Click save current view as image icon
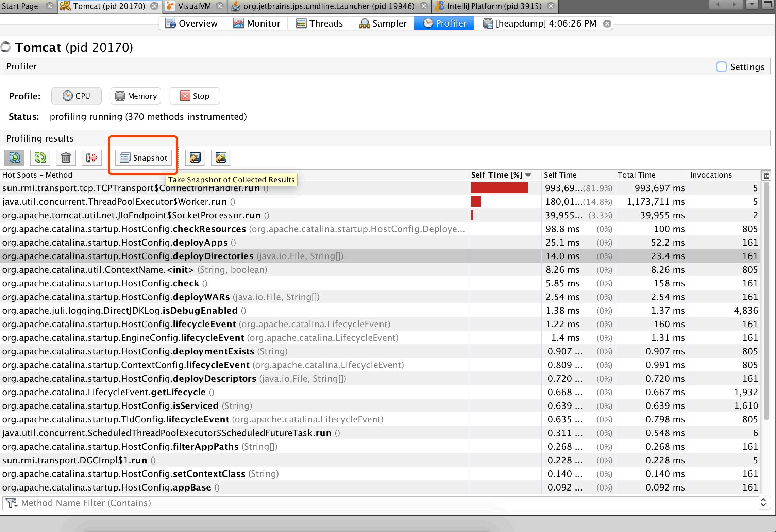Screen dimensions: 776x532 221,158
